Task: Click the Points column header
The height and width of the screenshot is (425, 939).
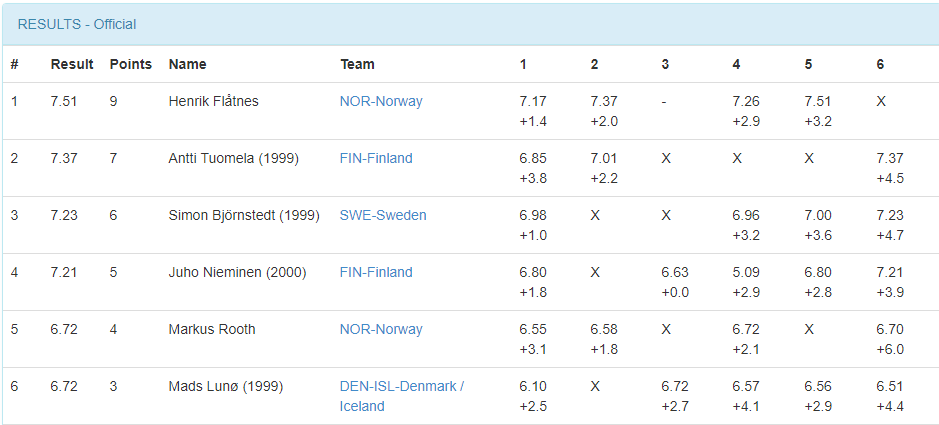Action: coord(131,64)
